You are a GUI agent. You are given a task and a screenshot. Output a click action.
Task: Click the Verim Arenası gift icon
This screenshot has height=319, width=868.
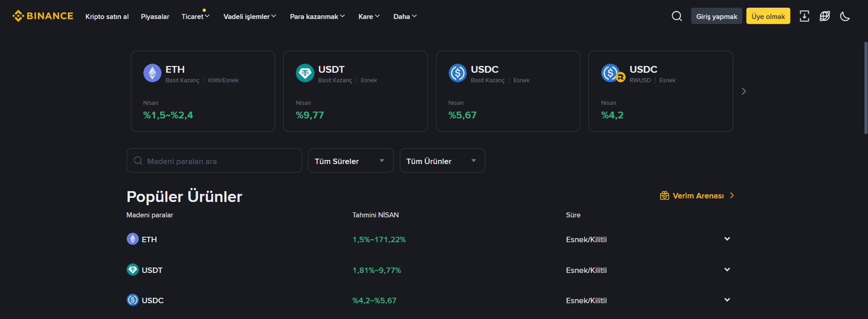664,196
